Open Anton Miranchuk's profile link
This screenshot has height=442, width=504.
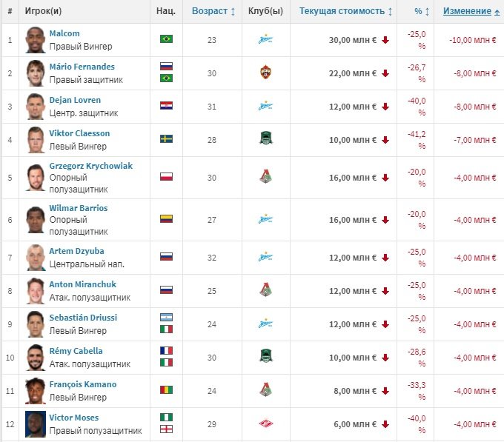pos(81,284)
